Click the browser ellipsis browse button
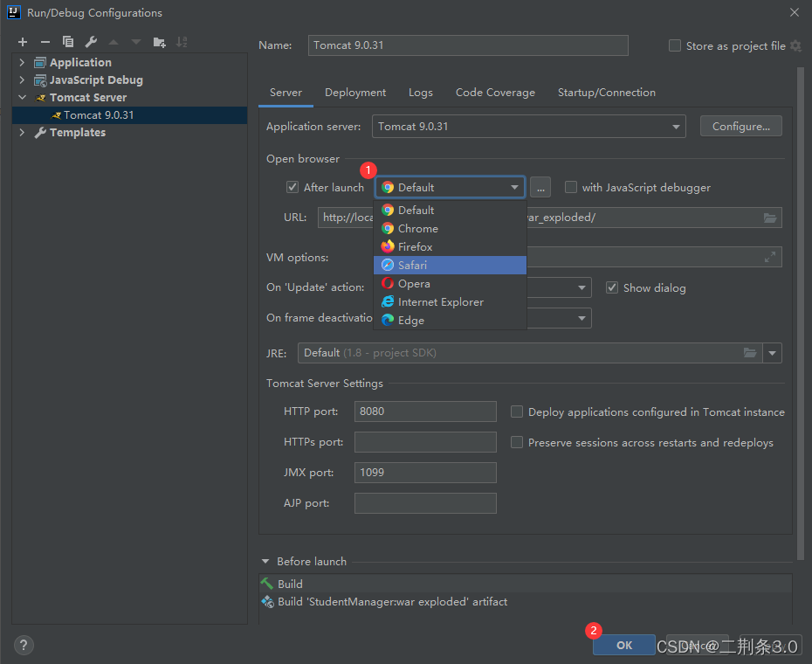 540,188
